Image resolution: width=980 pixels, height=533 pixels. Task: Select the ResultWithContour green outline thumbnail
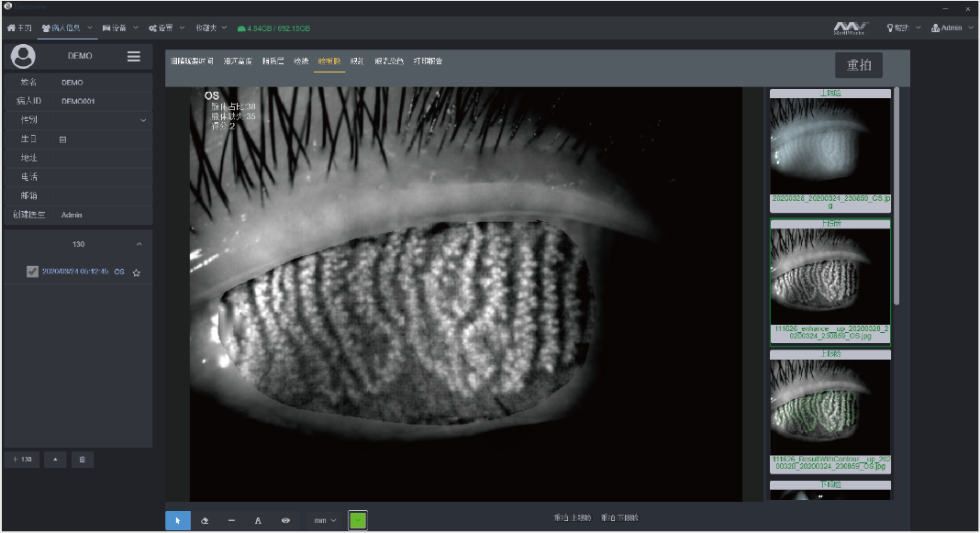pyautogui.click(x=830, y=411)
